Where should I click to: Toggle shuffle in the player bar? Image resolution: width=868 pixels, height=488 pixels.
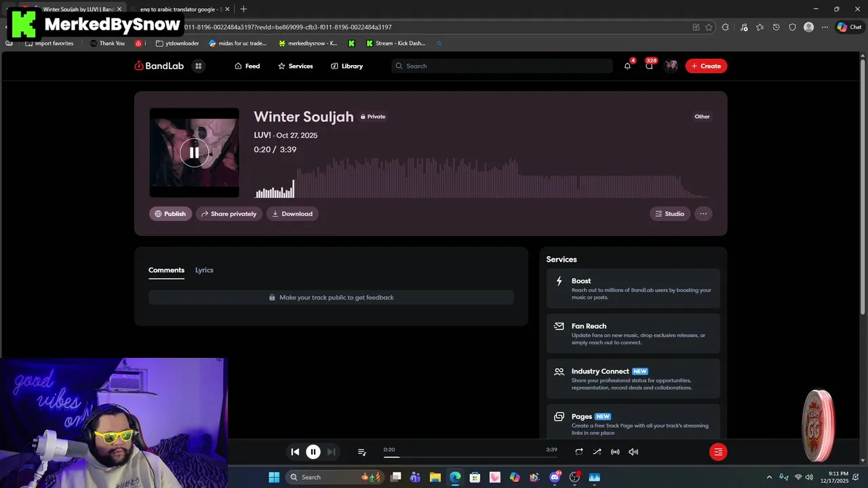click(x=597, y=451)
